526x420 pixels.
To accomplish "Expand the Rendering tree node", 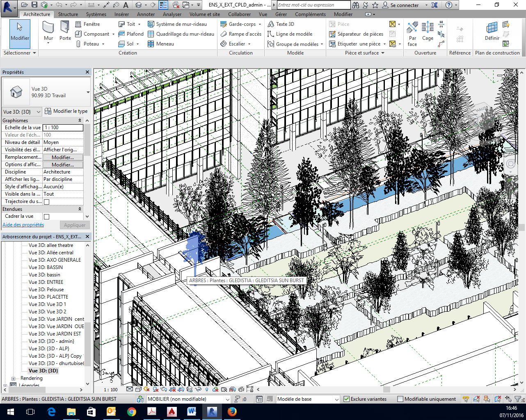I will (13, 379).
